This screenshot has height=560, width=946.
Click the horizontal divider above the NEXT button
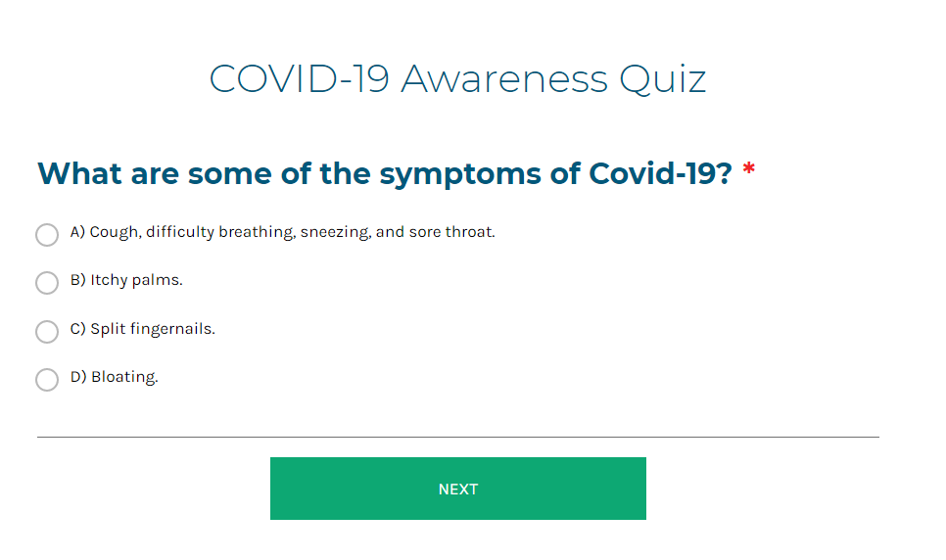(458, 437)
